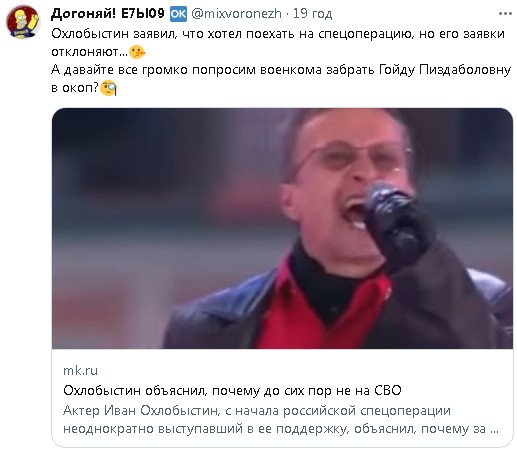Open the three-dot more options menu
This screenshot has height=453, width=517.
(505, 14)
